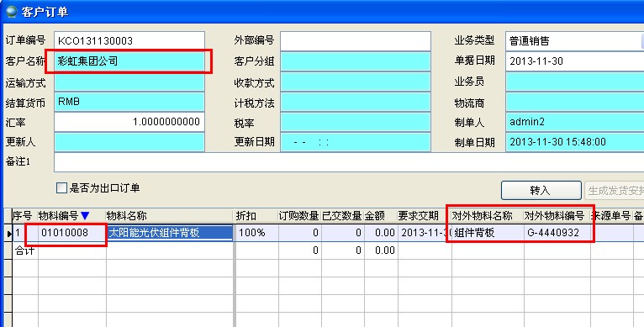Click the 生成发货安排 button
Image resolution: width=644 pixels, height=327 pixels.
click(x=615, y=191)
